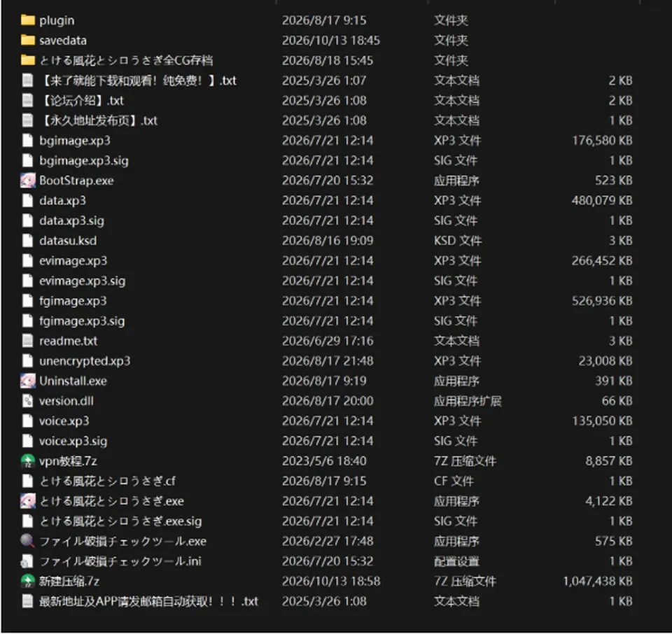Click the Uninstall.exe application icon
The height and width of the screenshot is (634, 672).
[x=28, y=381]
